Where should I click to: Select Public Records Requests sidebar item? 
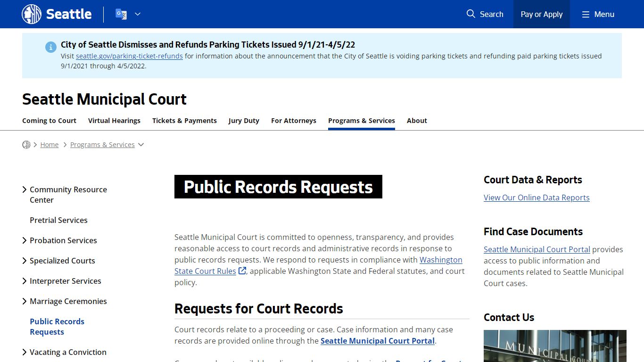57,327
